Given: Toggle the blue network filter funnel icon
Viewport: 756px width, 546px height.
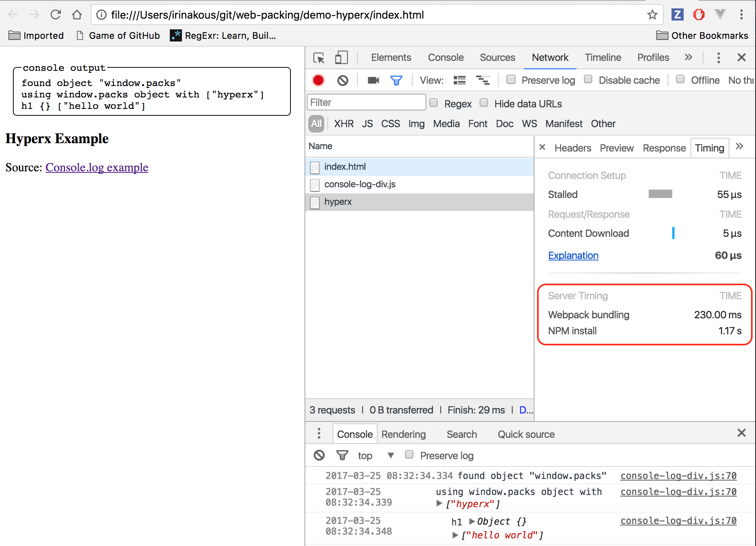Looking at the screenshot, I should point(396,80).
